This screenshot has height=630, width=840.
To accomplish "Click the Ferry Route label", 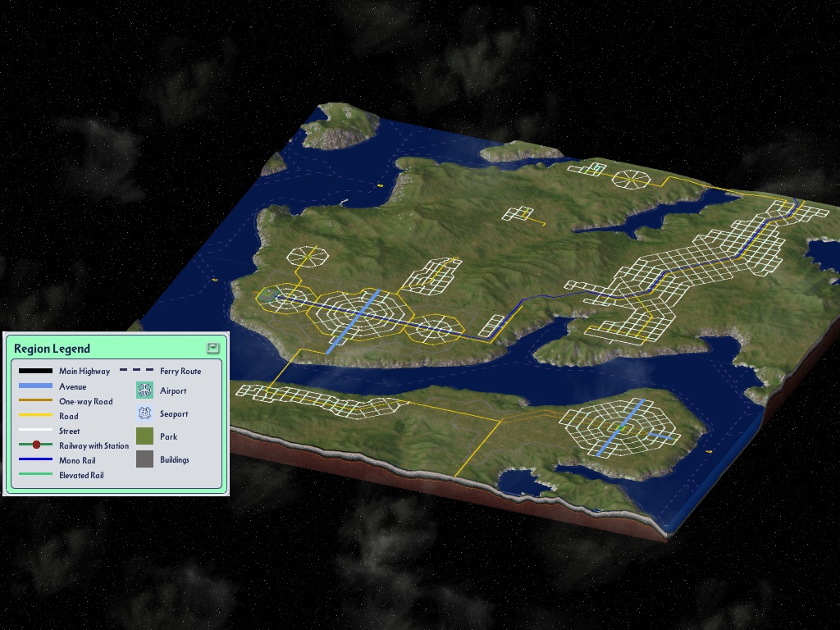I will tap(180, 372).
